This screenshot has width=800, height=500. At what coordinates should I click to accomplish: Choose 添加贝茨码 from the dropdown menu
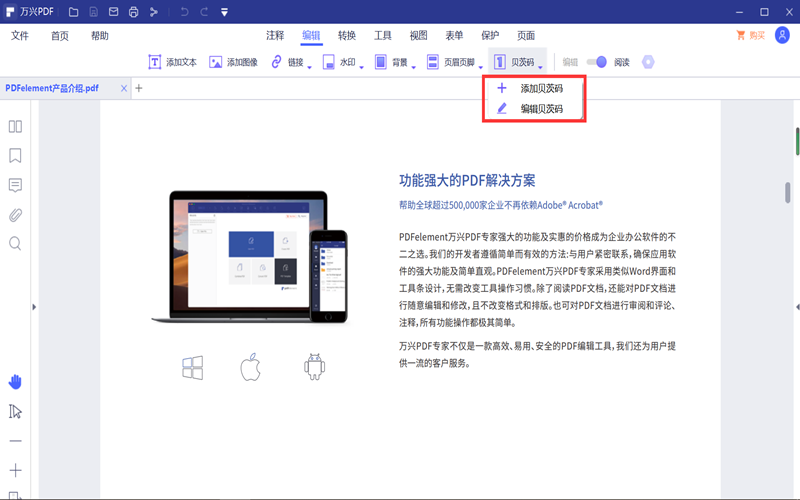coord(541,88)
